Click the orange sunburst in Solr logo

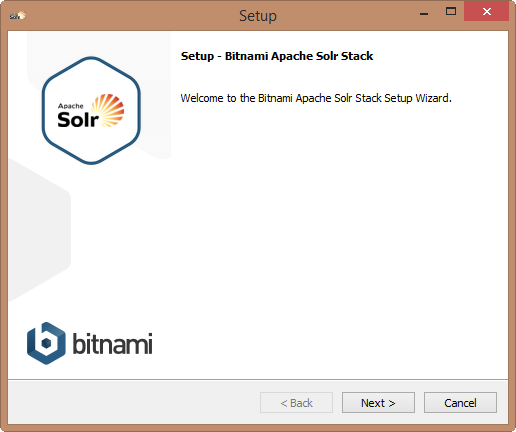tap(108, 110)
